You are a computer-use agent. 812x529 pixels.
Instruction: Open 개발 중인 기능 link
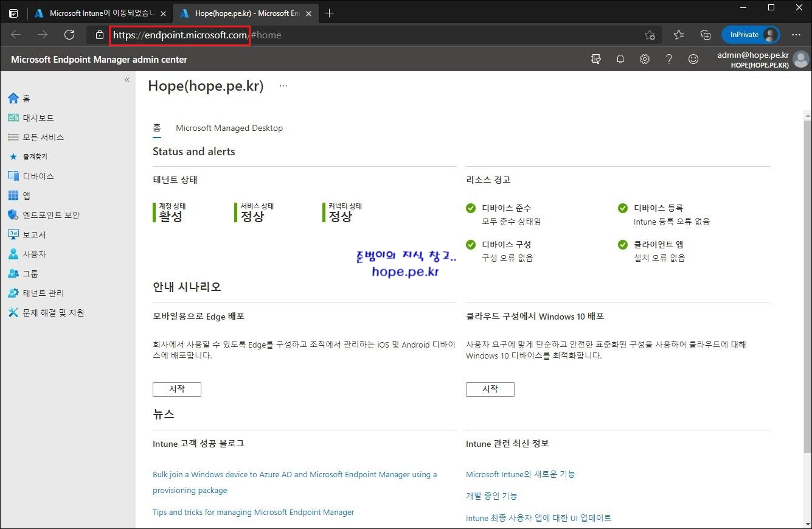tap(491, 496)
